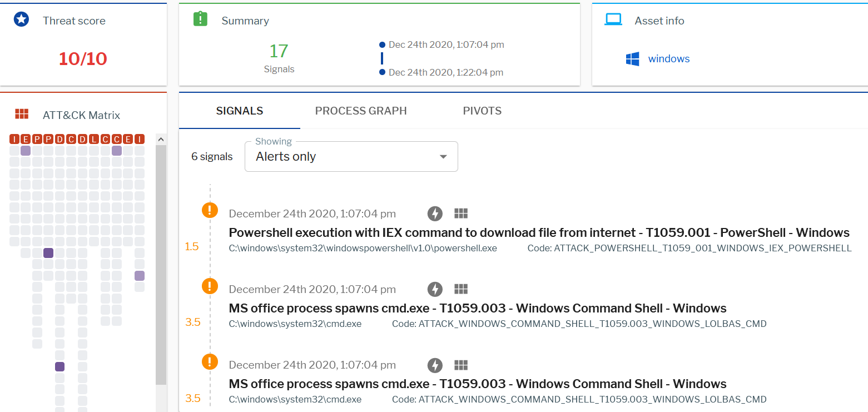Select the first 'E' Execution column header tile
The width and height of the screenshot is (868, 412).
(26, 139)
